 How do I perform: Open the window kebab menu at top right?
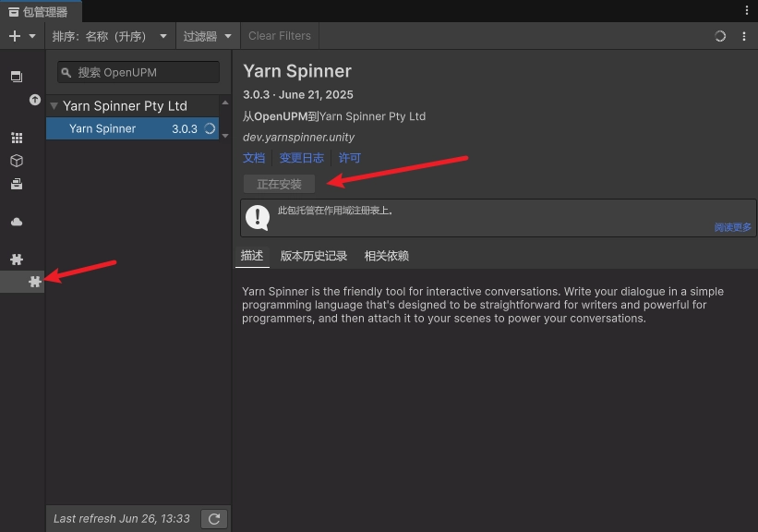(x=747, y=11)
